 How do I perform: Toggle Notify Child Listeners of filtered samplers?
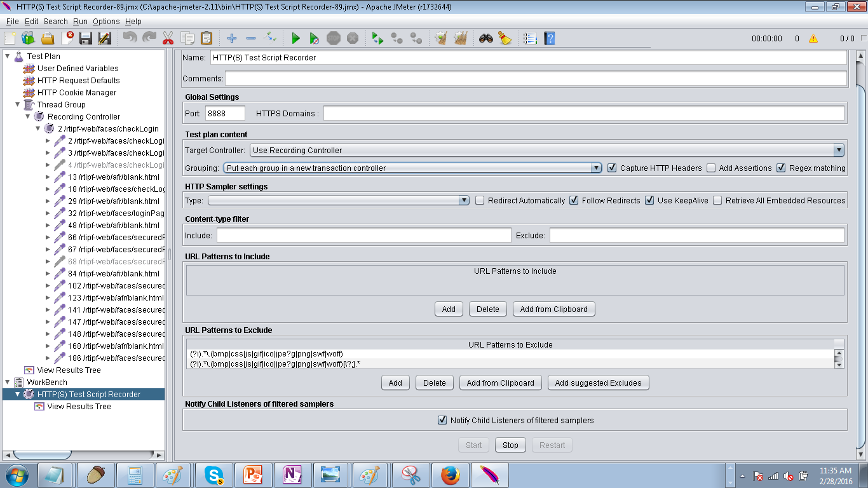(x=442, y=420)
